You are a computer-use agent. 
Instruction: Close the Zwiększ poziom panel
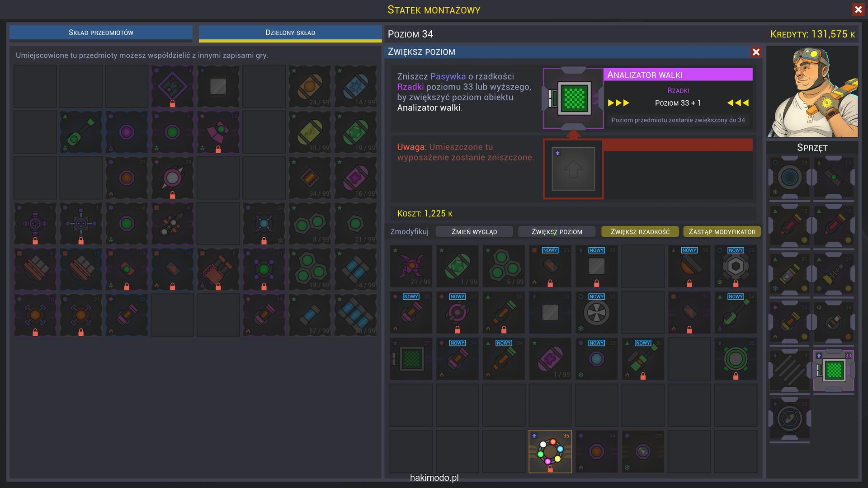pyautogui.click(x=755, y=52)
